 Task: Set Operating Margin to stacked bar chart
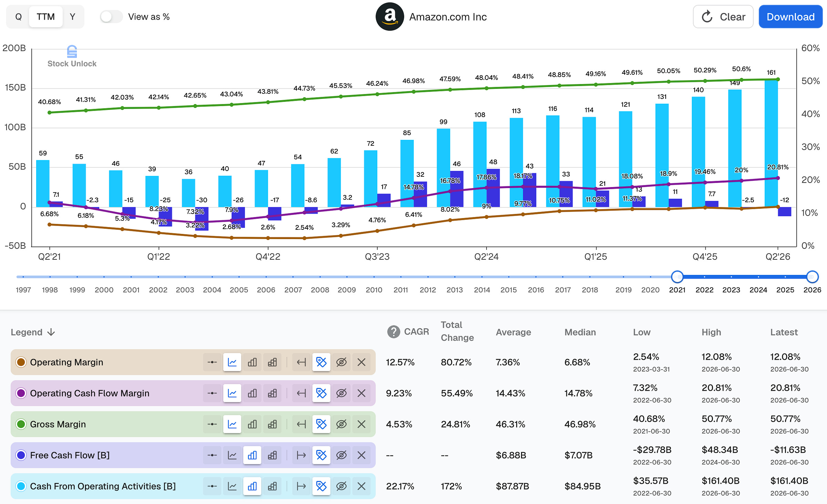272,362
